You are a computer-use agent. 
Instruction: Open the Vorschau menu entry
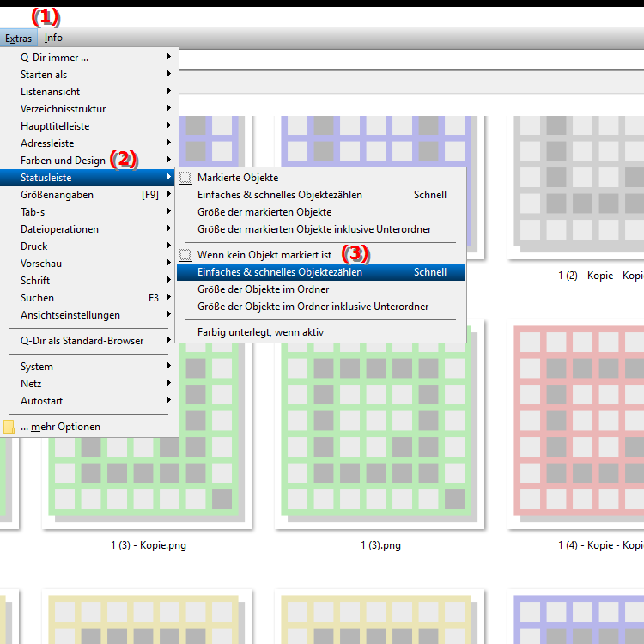click(89, 264)
